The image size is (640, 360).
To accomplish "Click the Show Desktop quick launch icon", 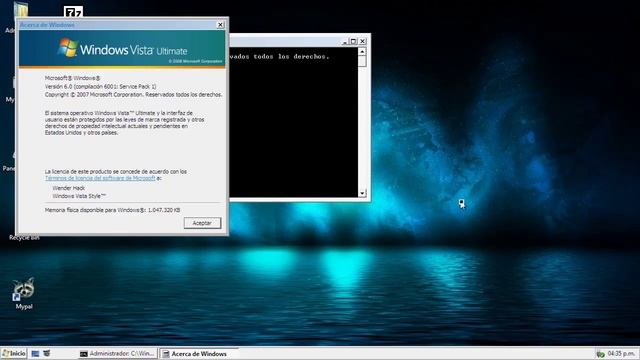I will click(x=36, y=353).
